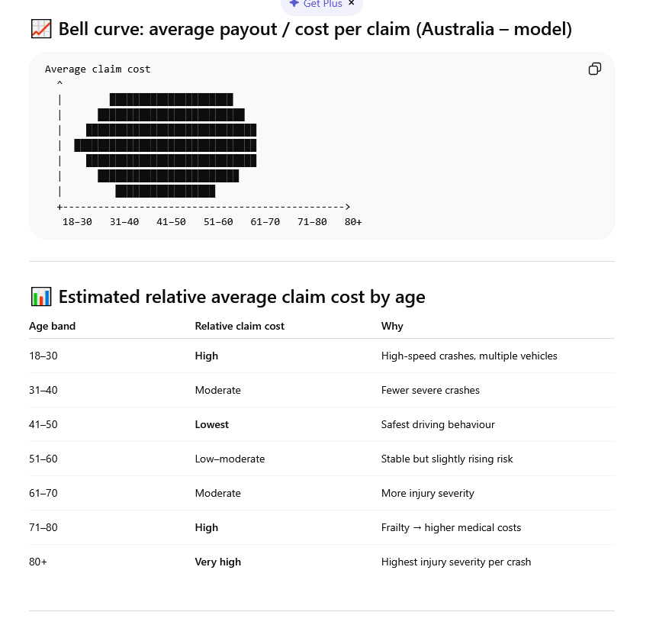The image size is (672, 628).
Task: Click the "80+" axis label in chart
Action: tap(353, 221)
